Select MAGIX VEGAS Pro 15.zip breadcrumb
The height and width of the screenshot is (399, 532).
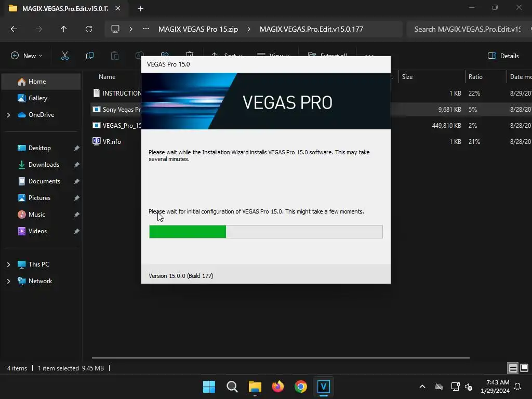pyautogui.click(x=198, y=29)
